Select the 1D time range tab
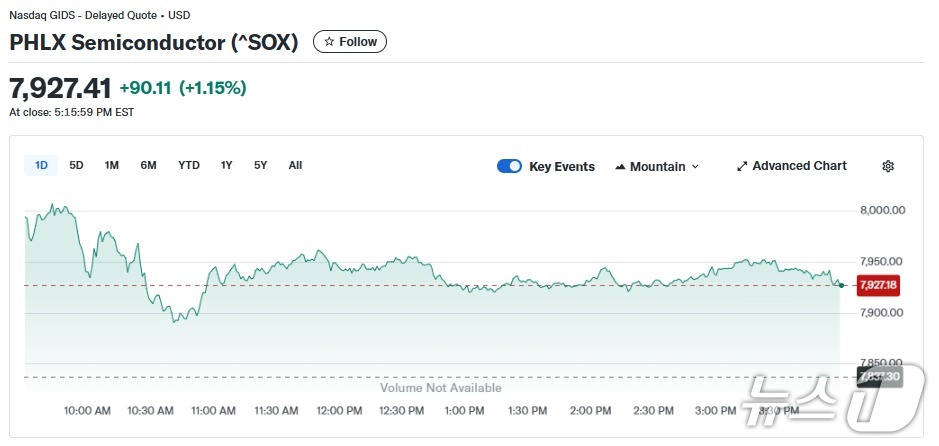Screen dimensions: 939x446 [x=41, y=165]
